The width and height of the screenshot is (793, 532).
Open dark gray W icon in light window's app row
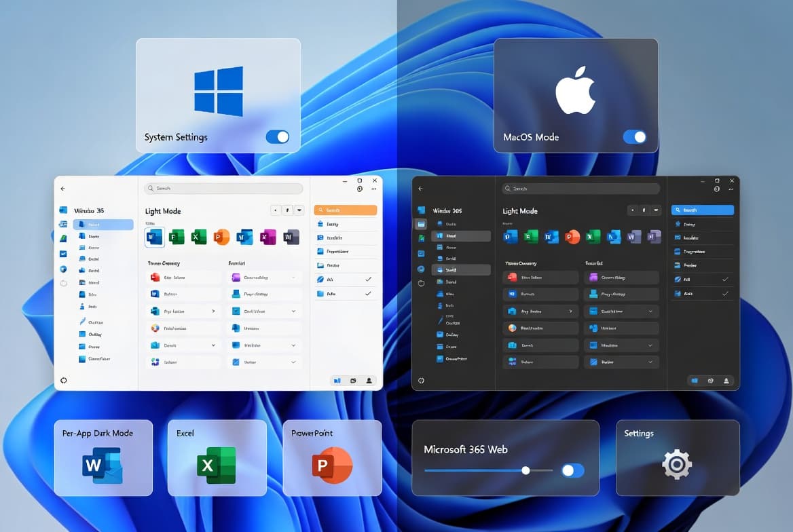291,237
